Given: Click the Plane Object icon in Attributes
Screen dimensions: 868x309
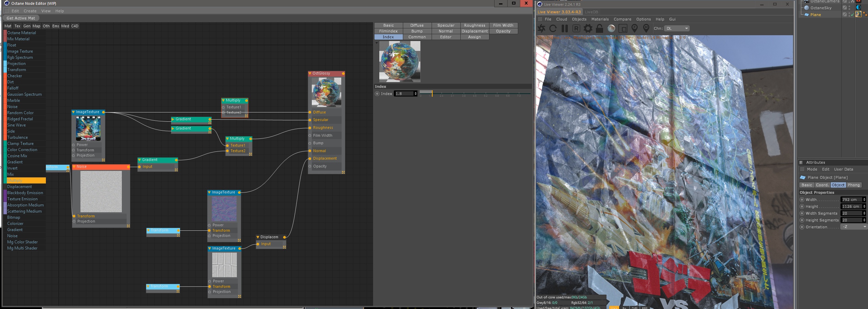Looking at the screenshot, I should point(803,177).
